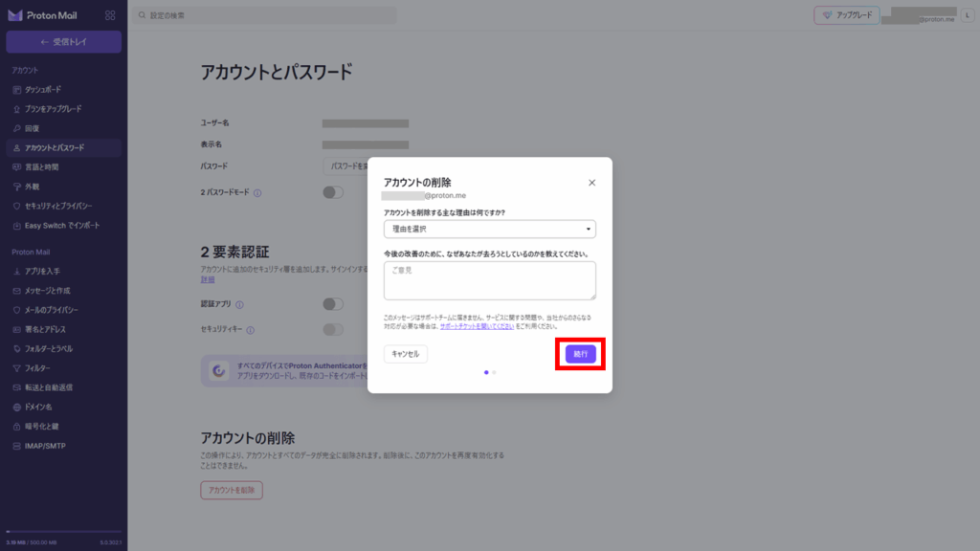980x551 pixels.
Task: Open the 理由を選択 dropdown
Action: pos(489,230)
